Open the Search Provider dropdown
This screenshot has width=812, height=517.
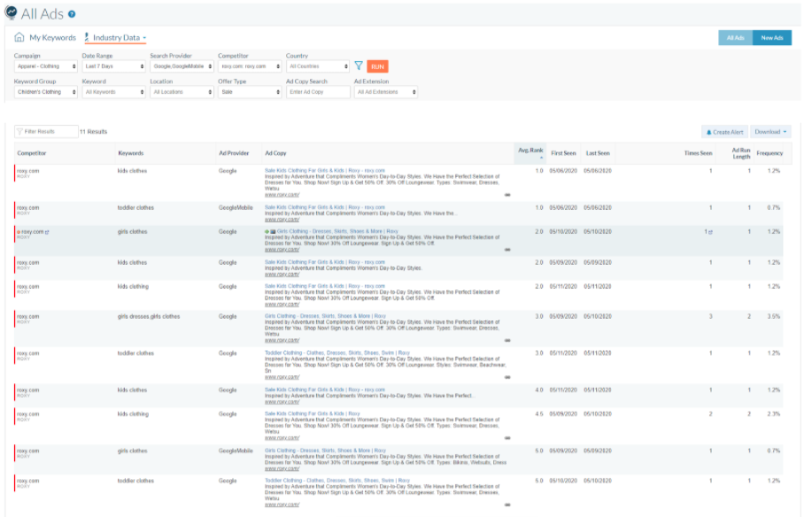click(x=182, y=66)
